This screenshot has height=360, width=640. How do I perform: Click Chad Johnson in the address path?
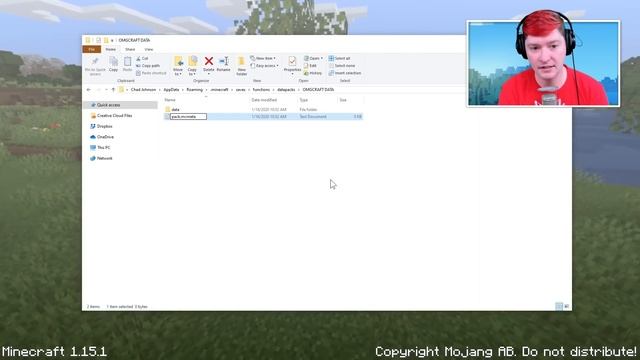143,89
